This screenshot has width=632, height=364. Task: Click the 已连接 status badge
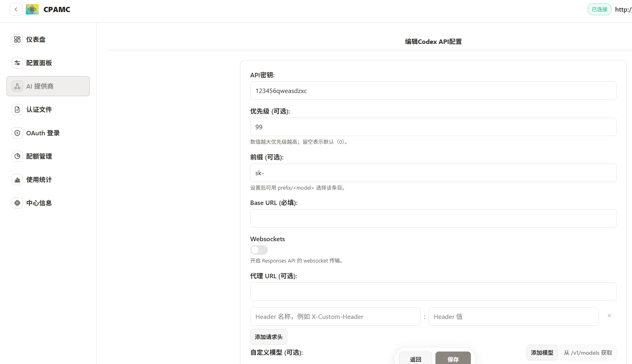coord(599,9)
